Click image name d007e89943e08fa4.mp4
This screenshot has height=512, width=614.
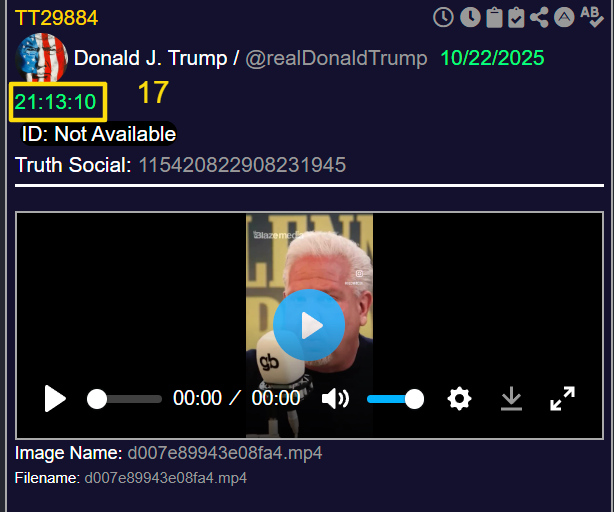(x=224, y=453)
